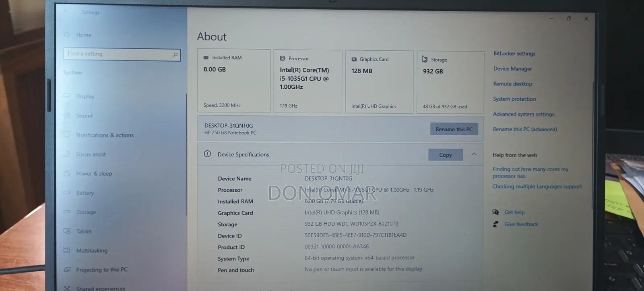Click the Sound speaker icon
Screen dimensions: 644x291
click(x=67, y=115)
